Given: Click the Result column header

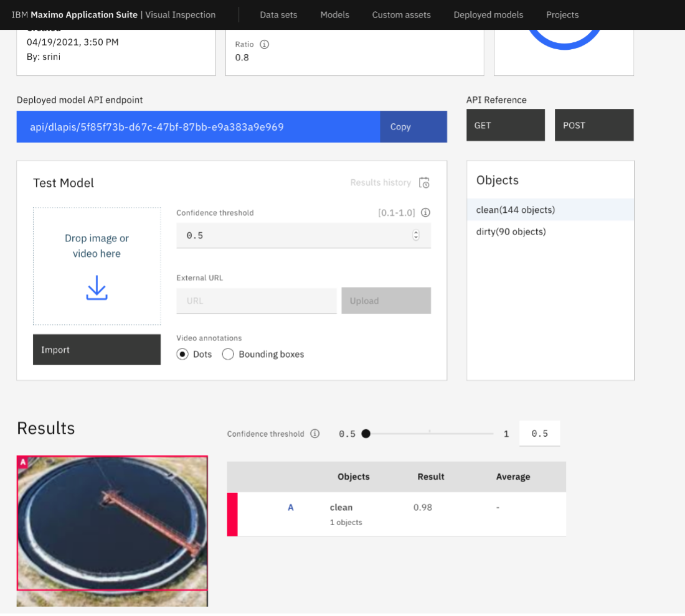Looking at the screenshot, I should point(431,477).
